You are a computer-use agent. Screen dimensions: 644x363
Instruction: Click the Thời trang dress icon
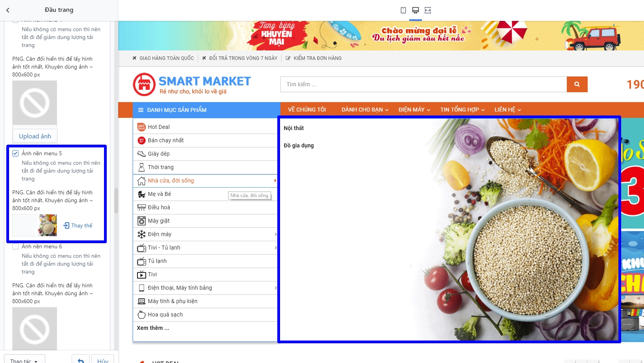(x=141, y=167)
